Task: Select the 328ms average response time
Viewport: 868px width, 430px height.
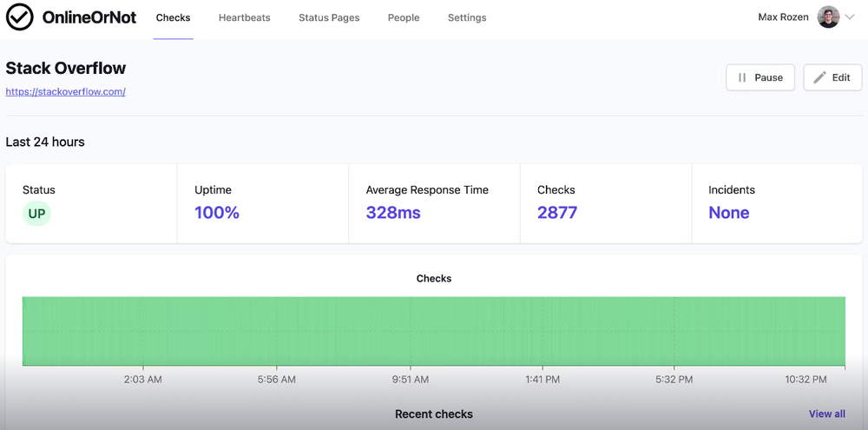Action: [393, 213]
